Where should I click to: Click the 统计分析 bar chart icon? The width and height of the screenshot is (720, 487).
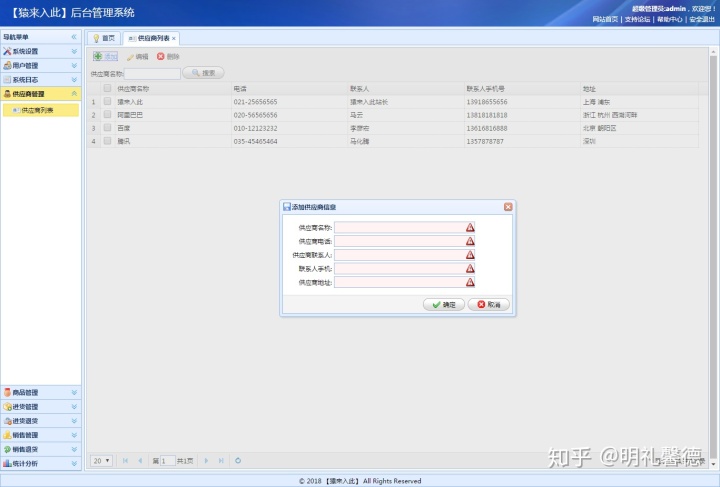[7, 464]
